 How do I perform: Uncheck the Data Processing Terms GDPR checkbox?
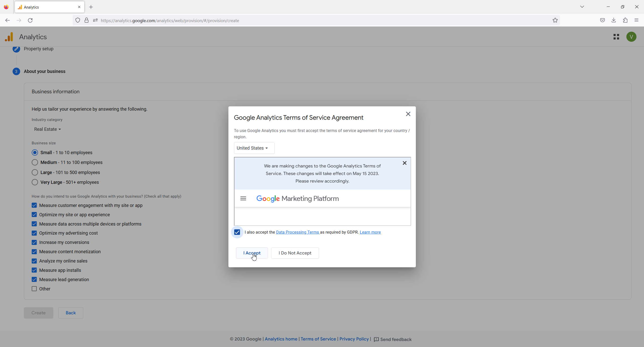point(237,232)
